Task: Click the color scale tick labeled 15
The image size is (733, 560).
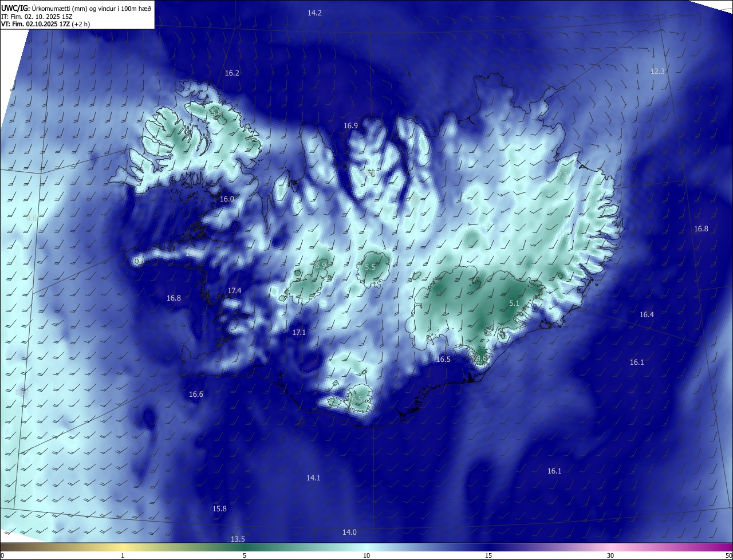Action: [x=488, y=555]
